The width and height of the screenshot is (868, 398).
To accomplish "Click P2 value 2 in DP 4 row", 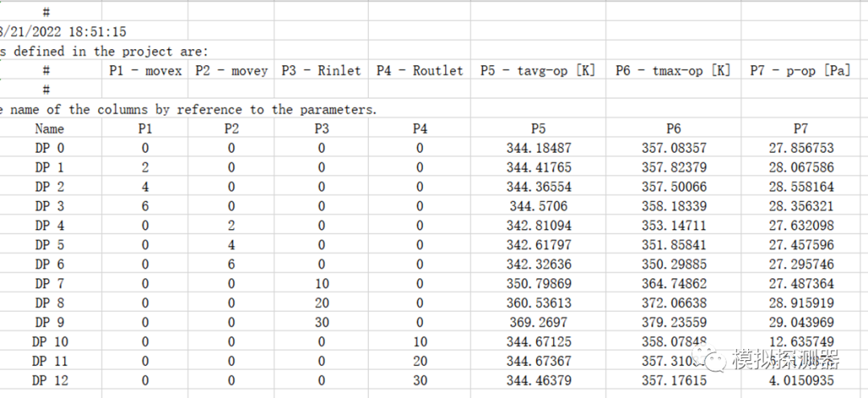I will pos(231,225).
